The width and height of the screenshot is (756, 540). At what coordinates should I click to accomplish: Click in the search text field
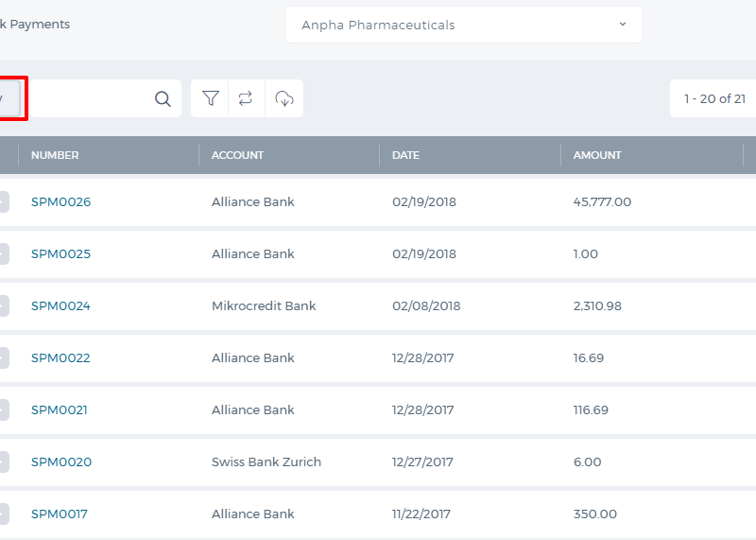click(x=91, y=98)
